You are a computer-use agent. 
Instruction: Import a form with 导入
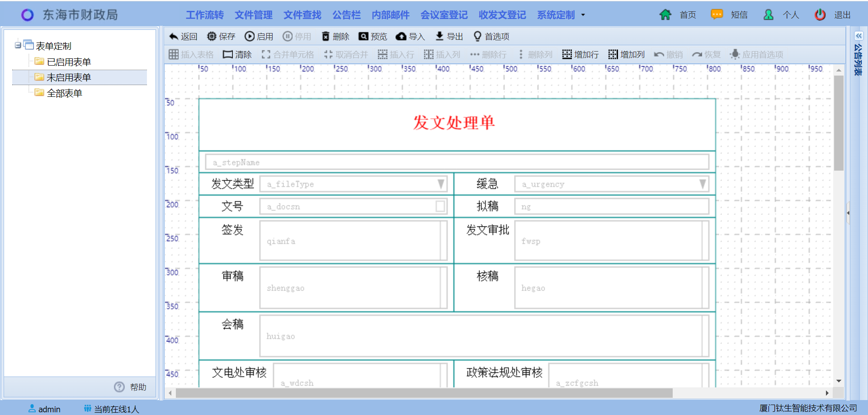point(410,37)
